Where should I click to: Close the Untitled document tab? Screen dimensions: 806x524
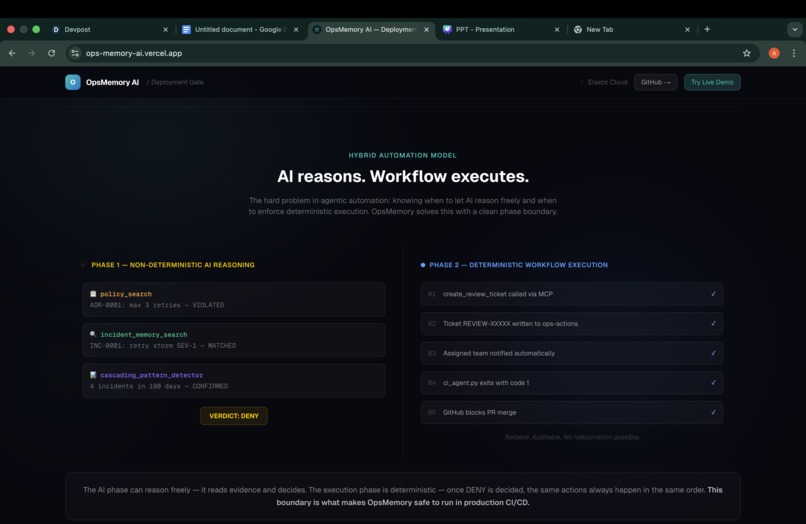296,30
